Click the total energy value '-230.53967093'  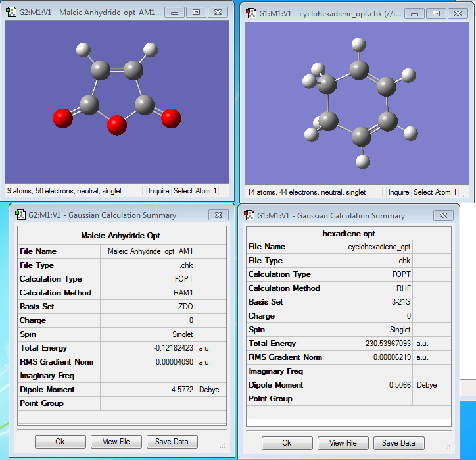tap(387, 344)
